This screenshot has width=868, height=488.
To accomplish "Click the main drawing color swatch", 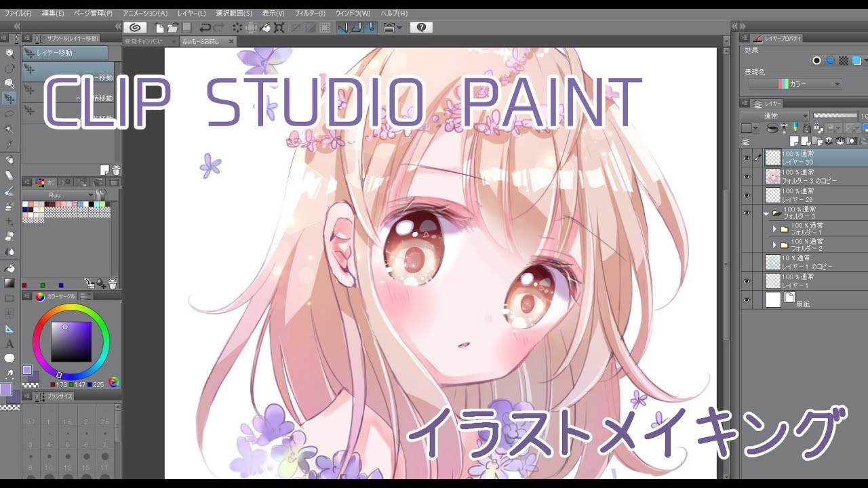I will [x=5, y=389].
